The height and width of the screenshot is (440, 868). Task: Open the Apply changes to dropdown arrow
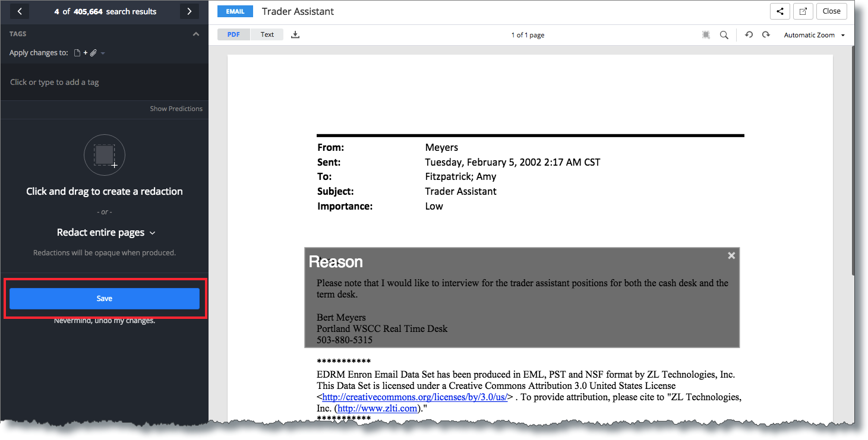(103, 53)
